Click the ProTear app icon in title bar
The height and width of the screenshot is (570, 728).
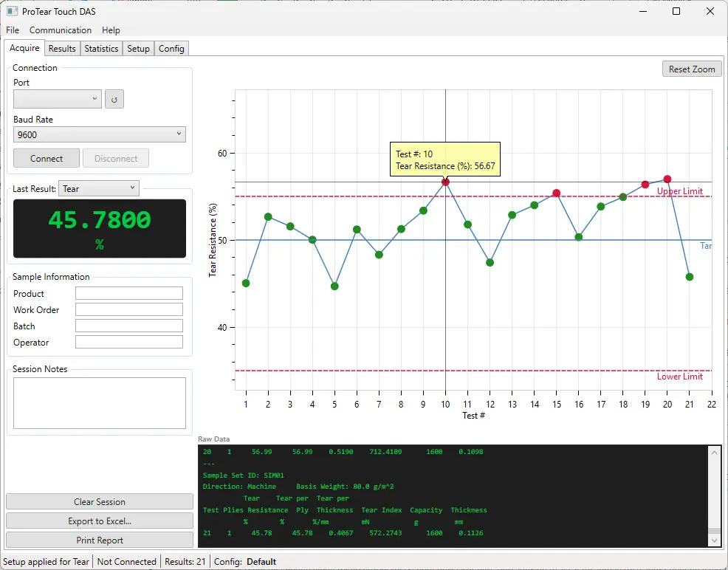[12, 11]
